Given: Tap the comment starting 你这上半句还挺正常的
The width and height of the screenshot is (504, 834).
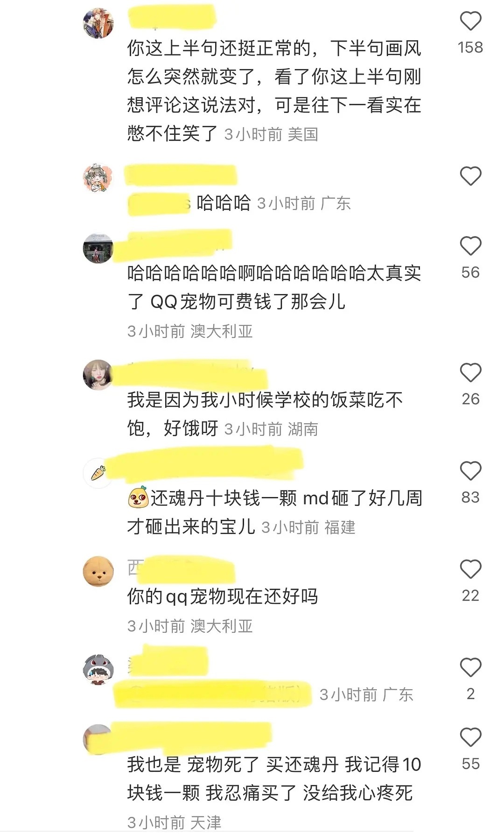Looking at the screenshot, I should (274, 91).
